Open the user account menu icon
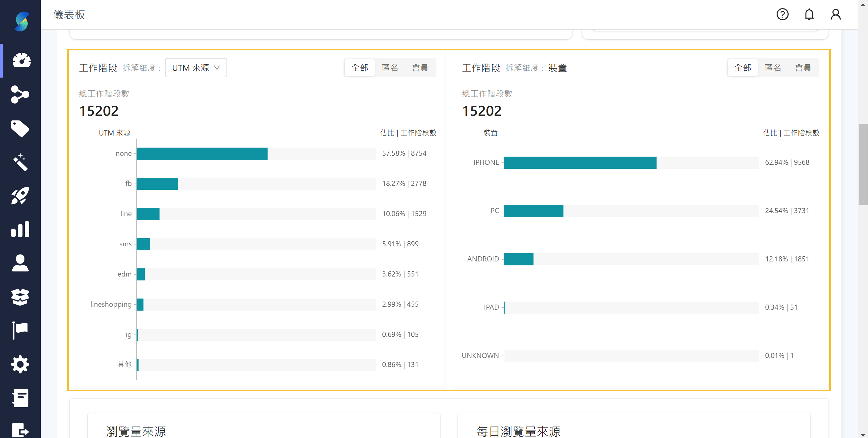 pos(835,14)
